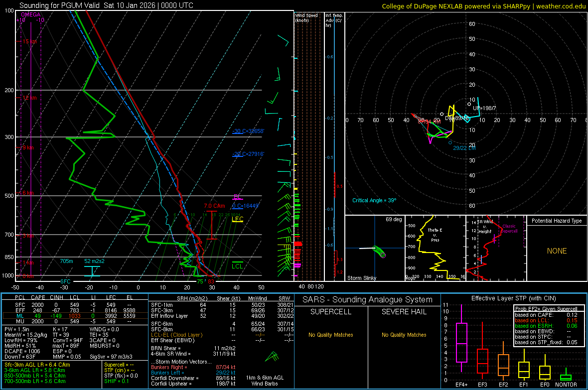Click the 'Eff Inflow Layer' row label
Image resolution: width=588 pixels, height=390 pixels.
click(169, 316)
